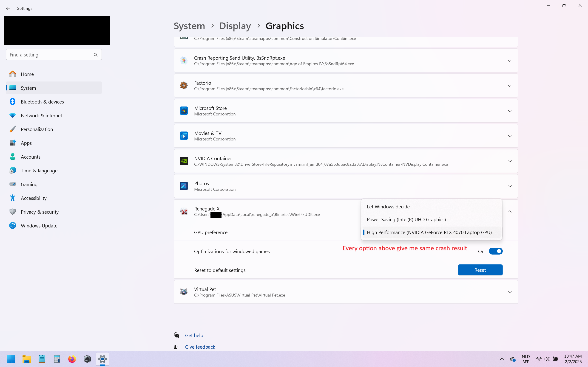Click the Virtual Pet app icon

pyautogui.click(x=184, y=292)
